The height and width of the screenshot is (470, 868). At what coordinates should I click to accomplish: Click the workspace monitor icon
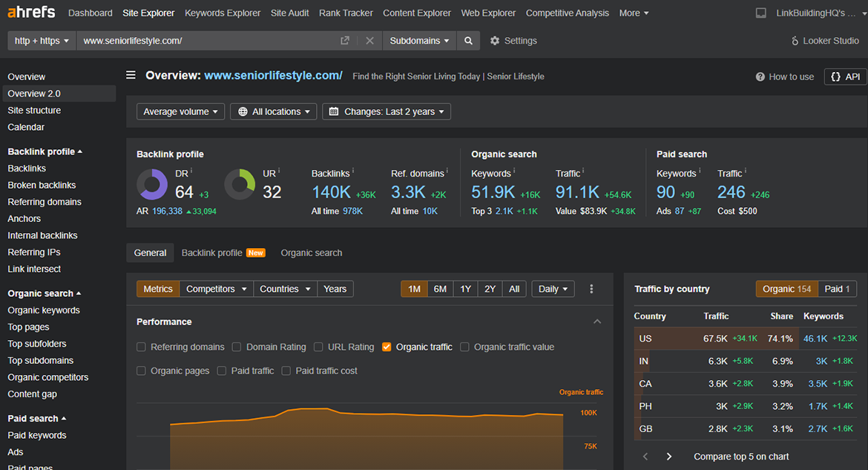coord(761,13)
